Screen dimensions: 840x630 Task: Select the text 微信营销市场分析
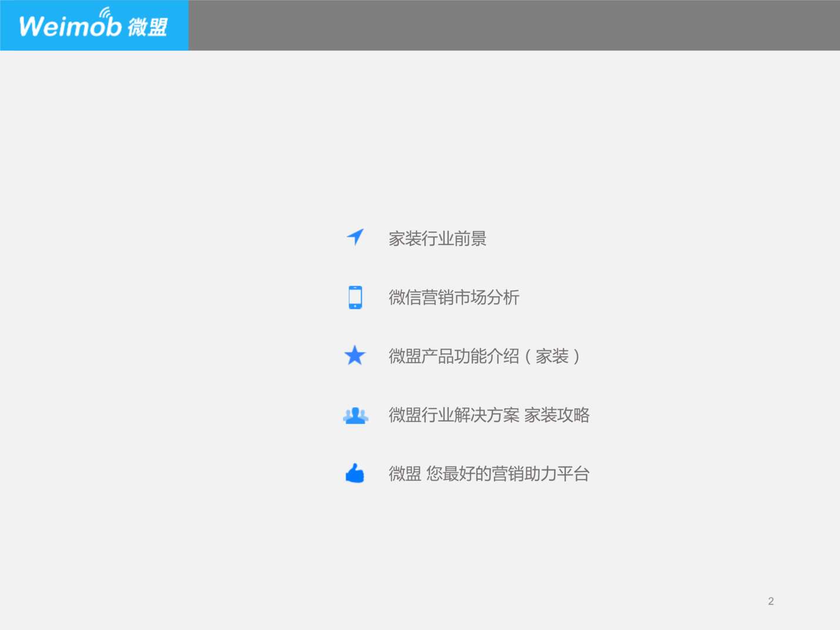click(x=454, y=297)
